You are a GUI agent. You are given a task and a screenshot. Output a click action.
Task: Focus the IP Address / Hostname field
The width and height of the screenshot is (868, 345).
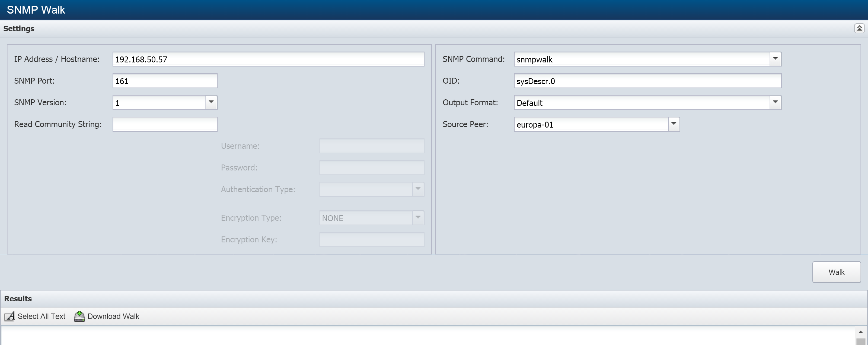[268, 59]
